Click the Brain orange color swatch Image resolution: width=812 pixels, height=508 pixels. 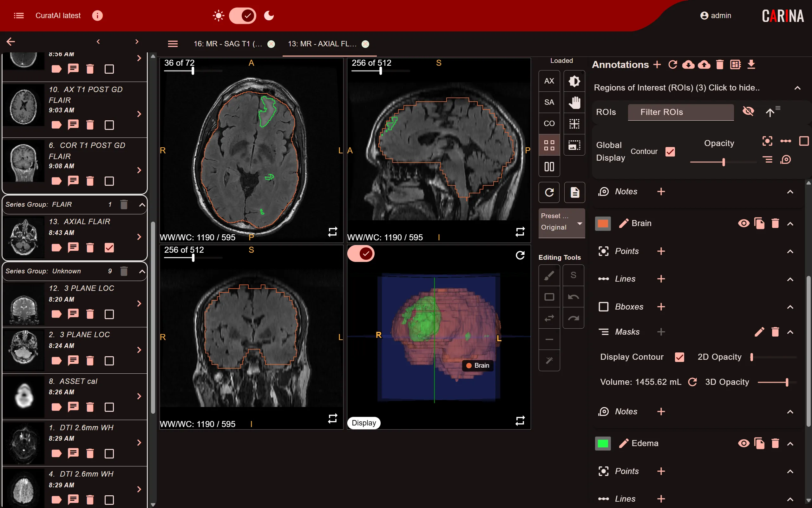[603, 224]
